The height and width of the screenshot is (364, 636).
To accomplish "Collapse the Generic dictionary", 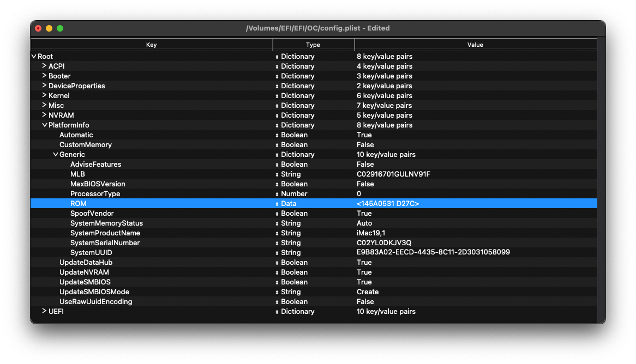I will (x=56, y=154).
